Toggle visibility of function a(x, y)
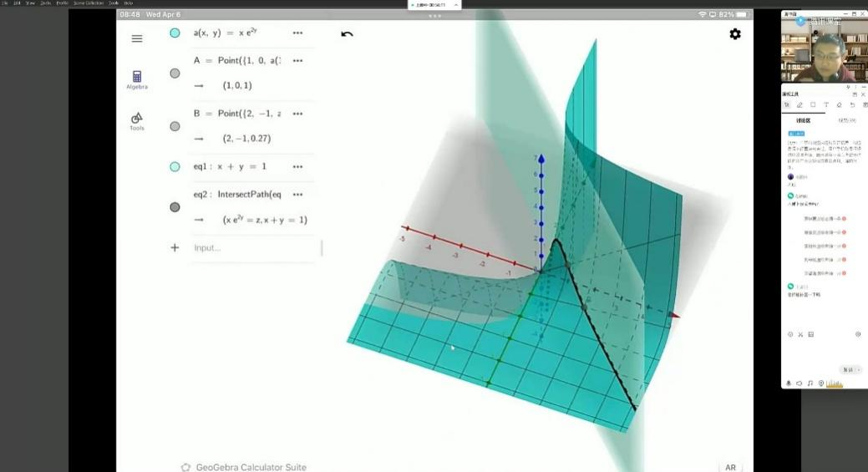The width and height of the screenshot is (868, 472). 175,33
